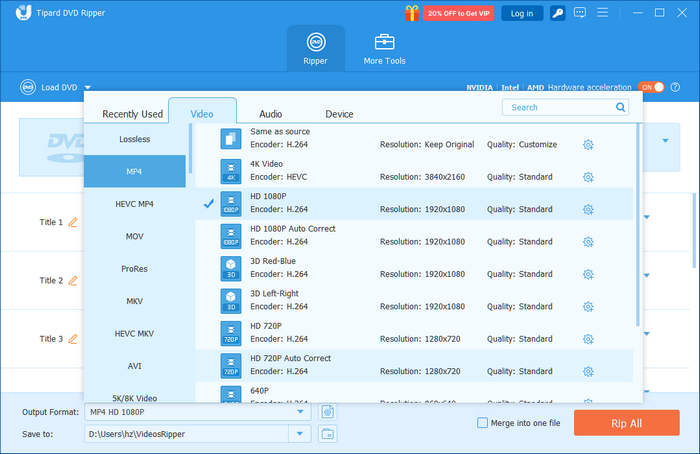
Task: Select 5K/8K Video format category
Action: coord(134,397)
